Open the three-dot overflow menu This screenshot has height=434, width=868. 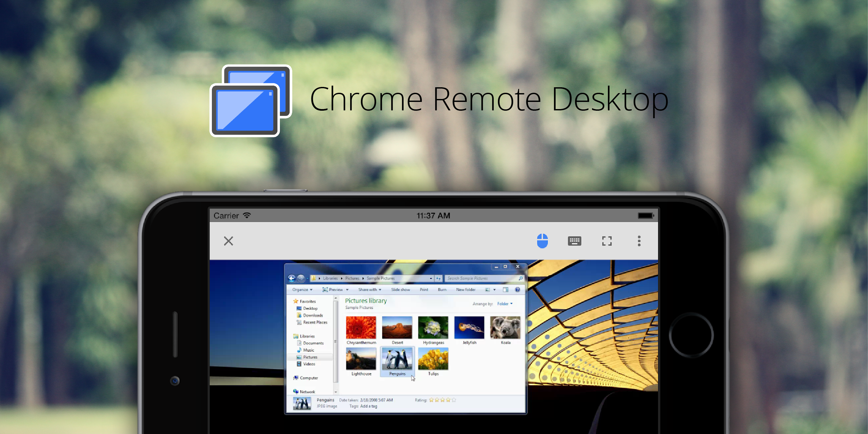click(x=639, y=241)
